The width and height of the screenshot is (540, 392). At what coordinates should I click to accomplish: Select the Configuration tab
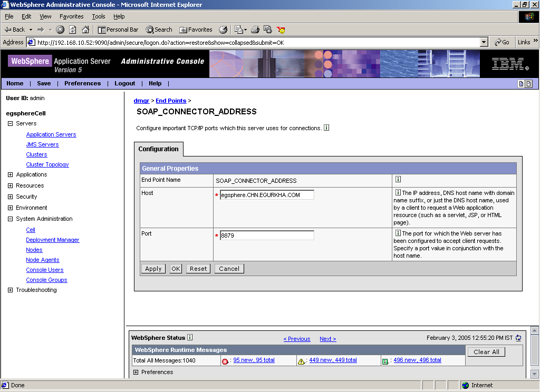coord(158,149)
